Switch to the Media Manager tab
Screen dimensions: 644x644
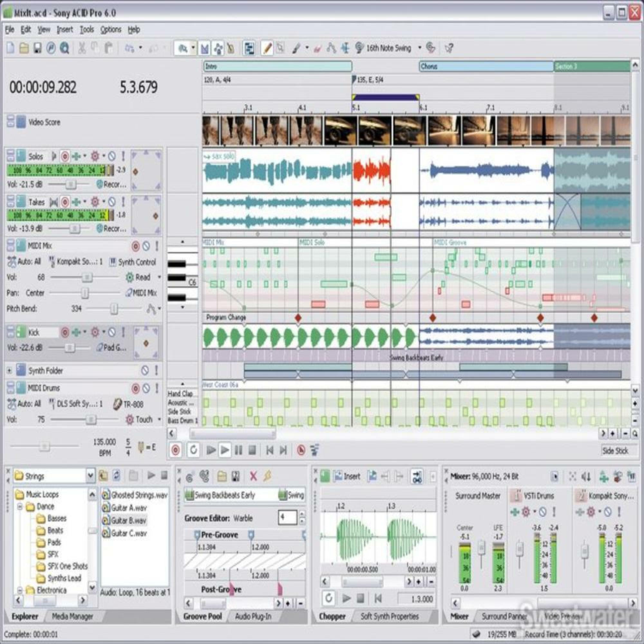tap(72, 616)
